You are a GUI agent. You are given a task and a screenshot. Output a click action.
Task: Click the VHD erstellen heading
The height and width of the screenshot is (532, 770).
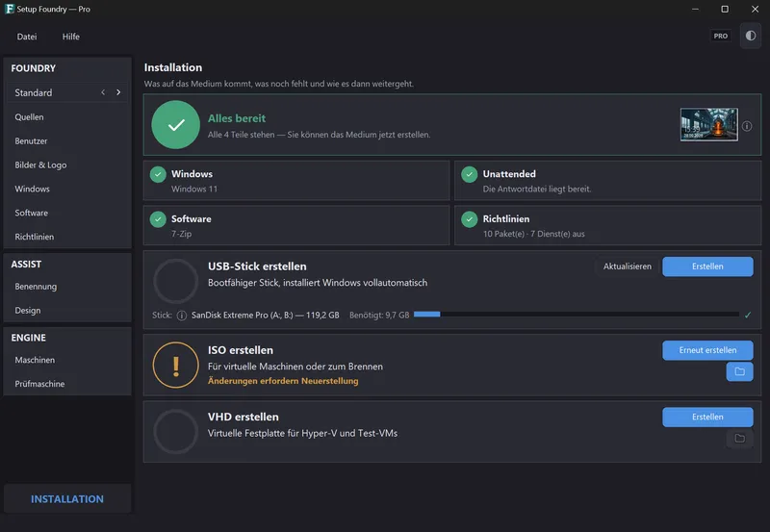coord(244,417)
